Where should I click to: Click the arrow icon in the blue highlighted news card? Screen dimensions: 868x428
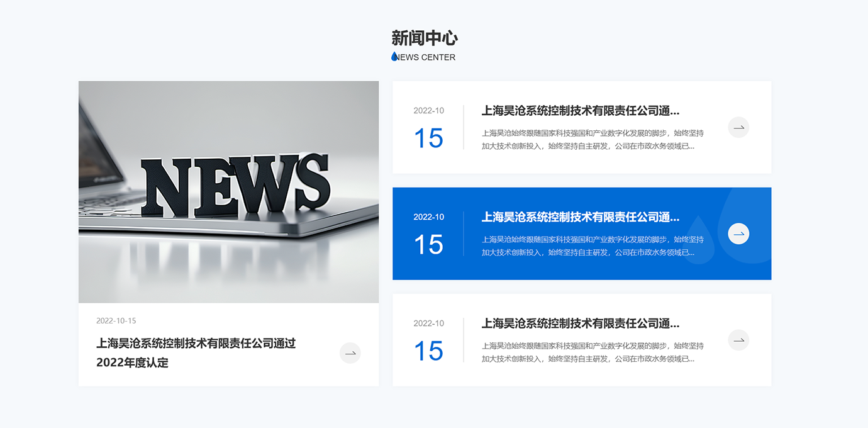coord(738,234)
